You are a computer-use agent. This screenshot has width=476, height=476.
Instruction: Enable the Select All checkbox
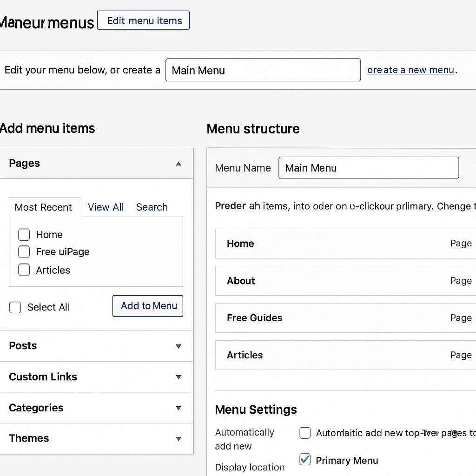point(15,307)
